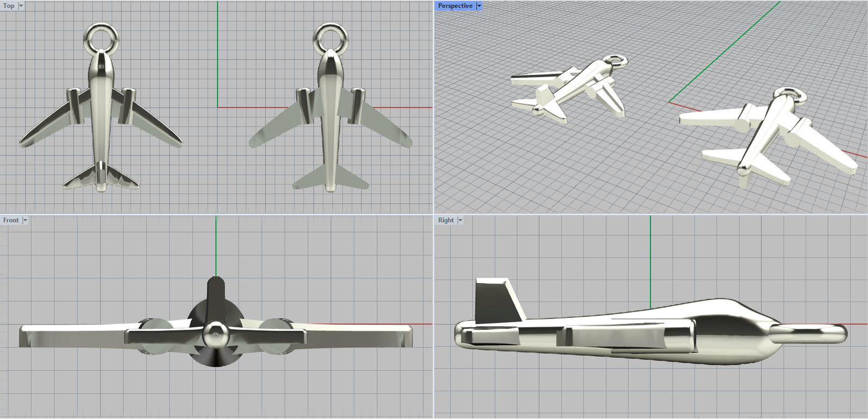Open the Top viewport dropdown arrow

pyautogui.click(x=21, y=5)
